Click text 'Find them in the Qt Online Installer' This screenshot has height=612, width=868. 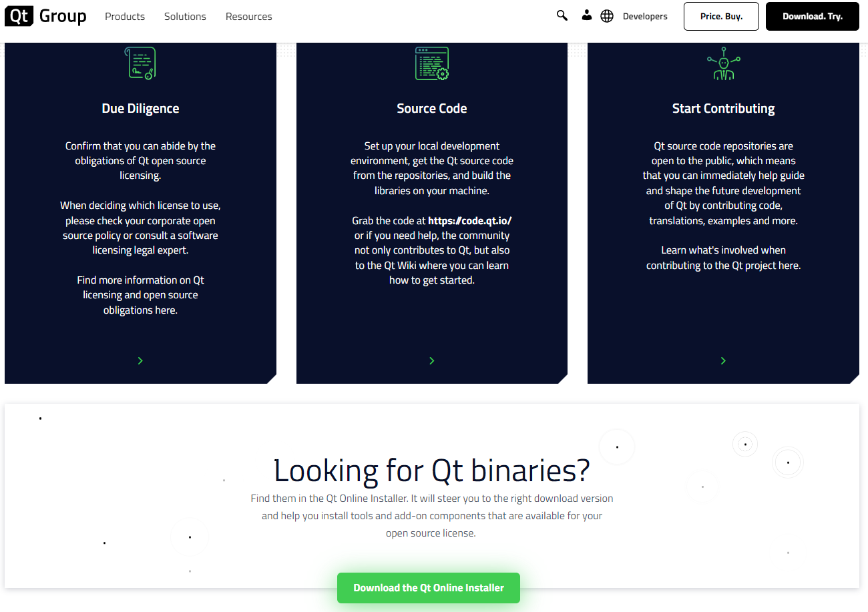(x=329, y=499)
